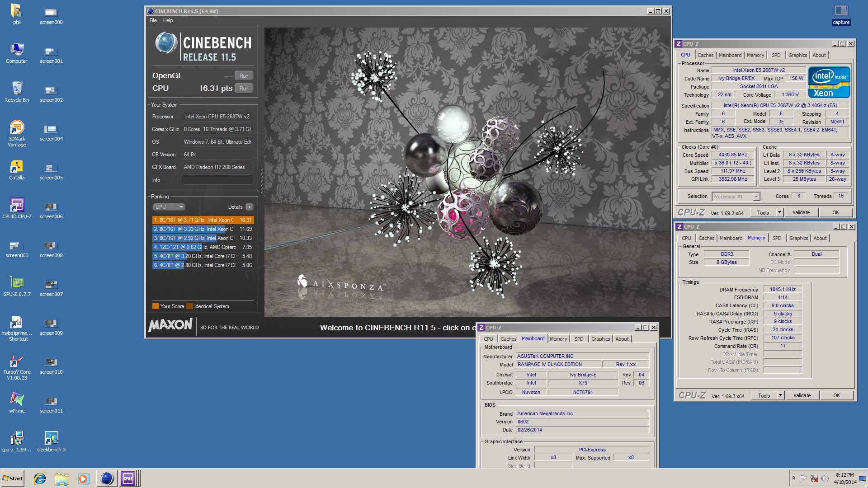Click the Info input field

(x=217, y=180)
